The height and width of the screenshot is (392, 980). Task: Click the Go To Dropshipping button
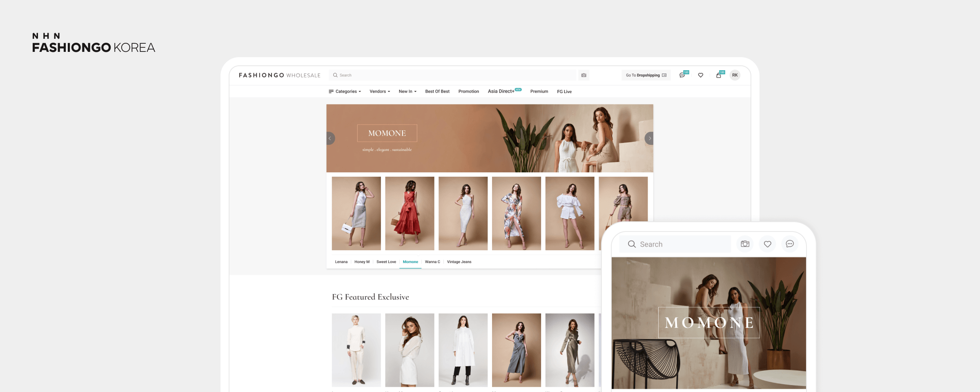[646, 75]
